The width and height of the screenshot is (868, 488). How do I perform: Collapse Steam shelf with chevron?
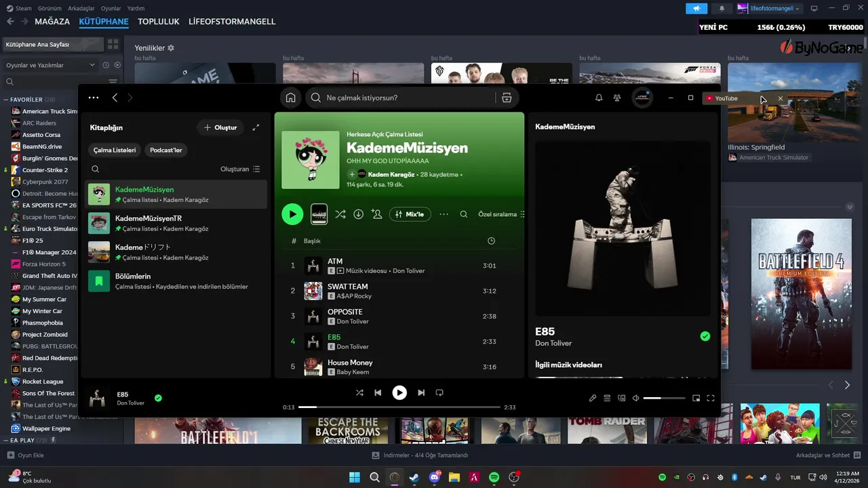pos(850,207)
